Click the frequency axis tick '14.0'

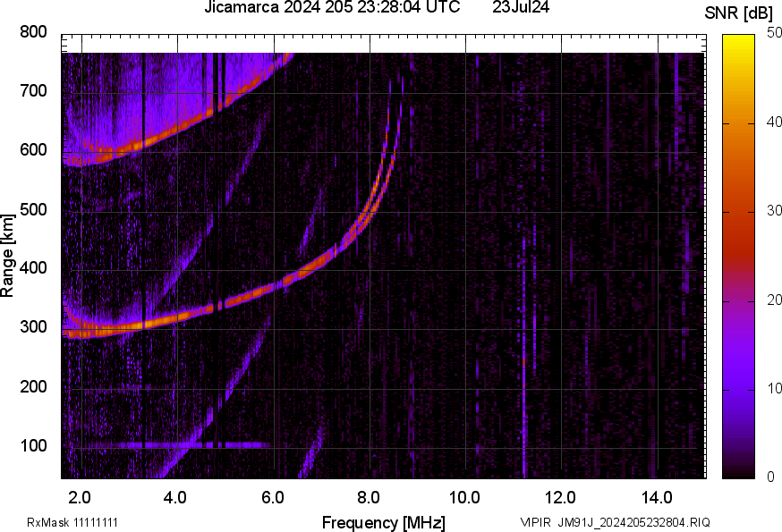(657, 497)
